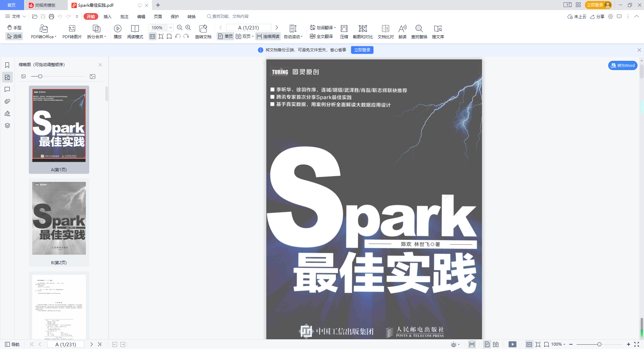The height and width of the screenshot is (349, 644).
Task: Toggle single page layout in status bar
Action: coord(487,344)
